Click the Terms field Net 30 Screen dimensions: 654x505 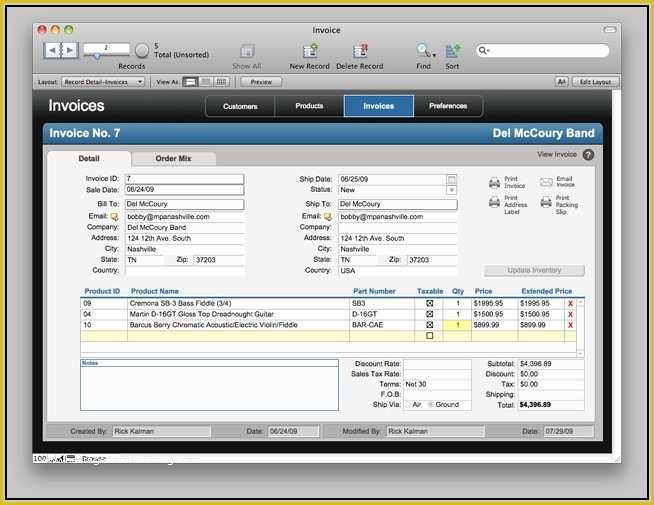click(438, 384)
